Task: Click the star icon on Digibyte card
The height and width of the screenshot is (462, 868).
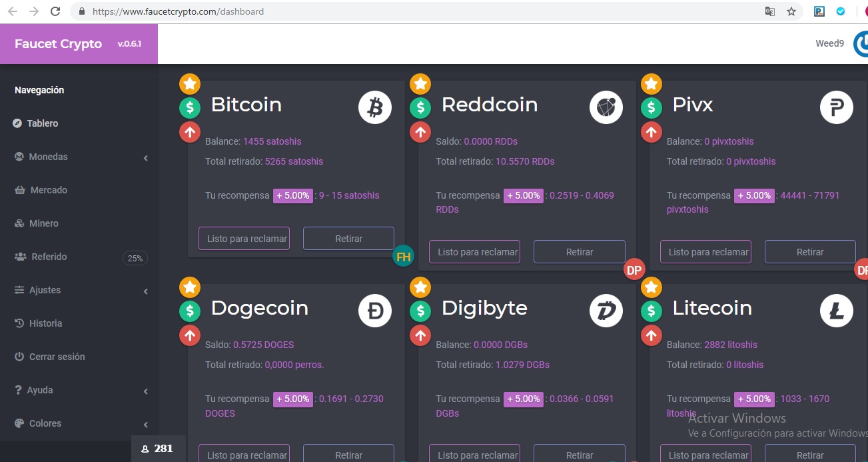Action: point(420,287)
